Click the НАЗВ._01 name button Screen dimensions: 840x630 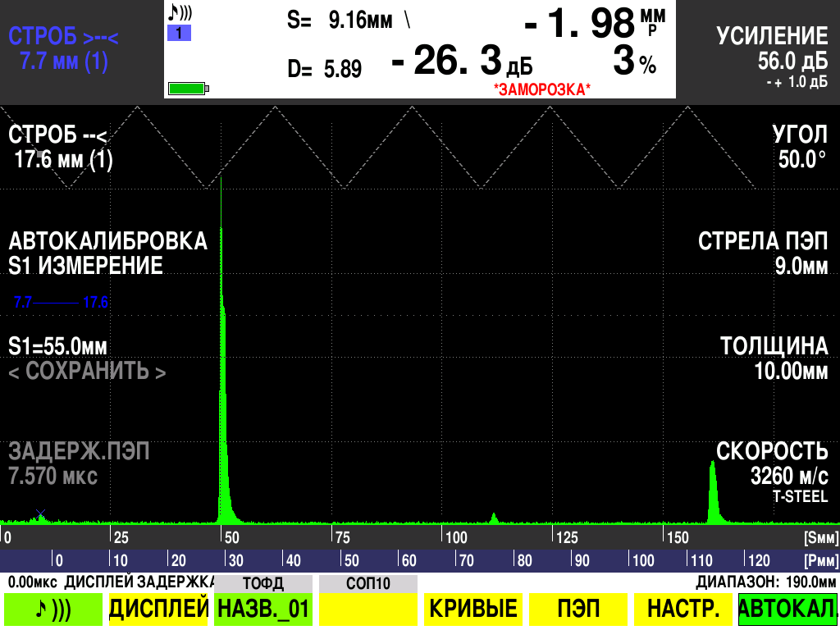[261, 609]
